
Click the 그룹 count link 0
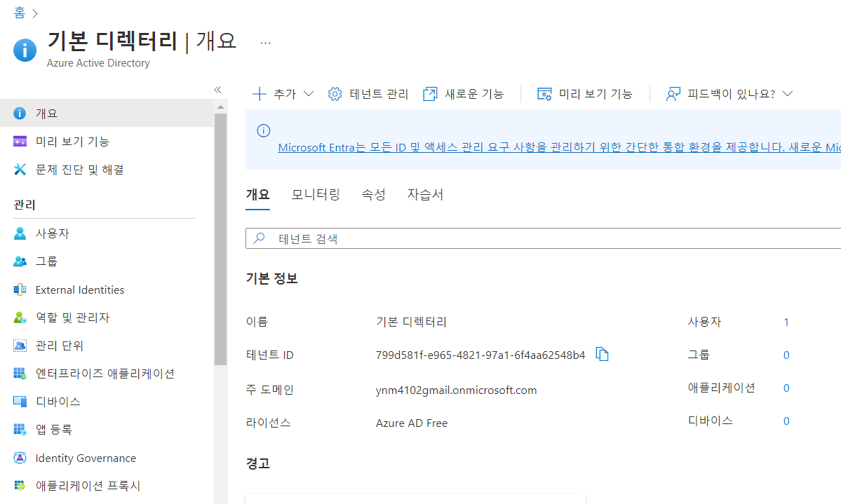tap(786, 355)
